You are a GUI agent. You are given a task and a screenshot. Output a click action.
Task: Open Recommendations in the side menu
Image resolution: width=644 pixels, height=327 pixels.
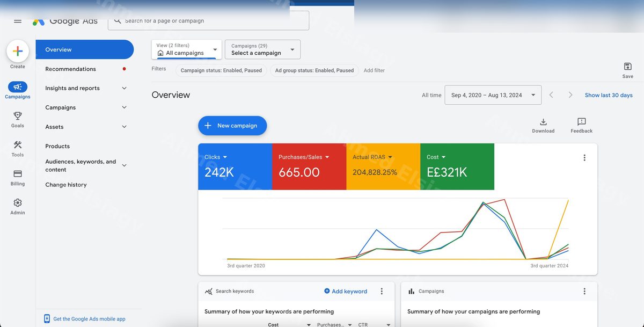click(84, 69)
